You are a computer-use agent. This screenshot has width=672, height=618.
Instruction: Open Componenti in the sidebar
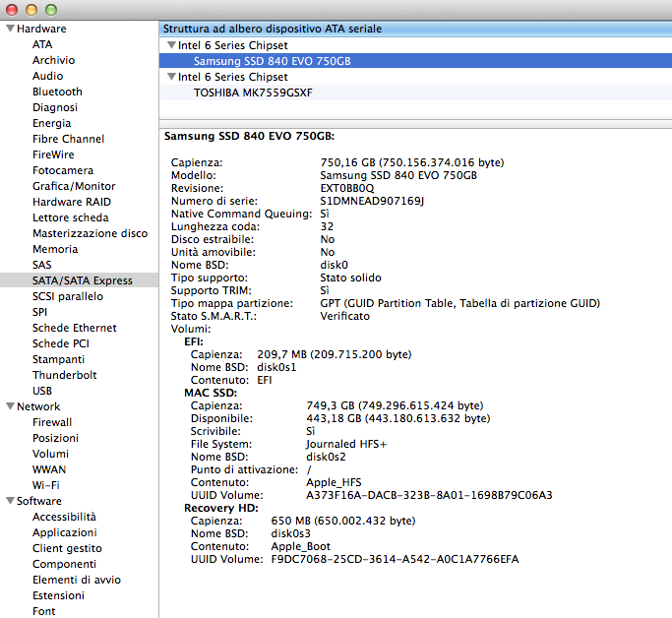pyautogui.click(x=64, y=564)
